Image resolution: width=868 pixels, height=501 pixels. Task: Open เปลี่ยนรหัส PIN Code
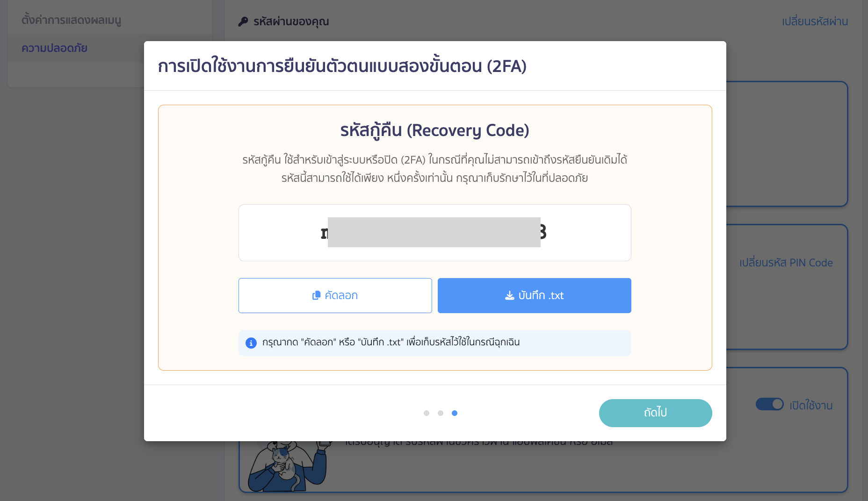786,263
